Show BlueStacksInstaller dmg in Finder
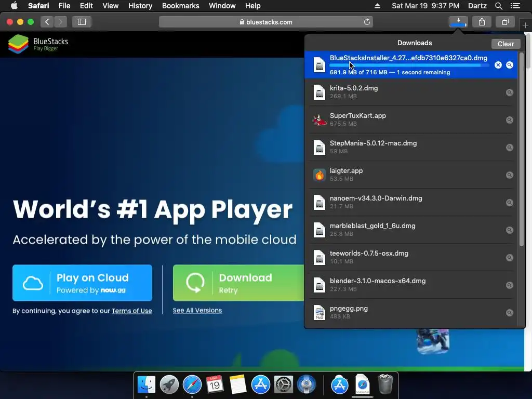532x399 pixels. pyautogui.click(x=510, y=65)
